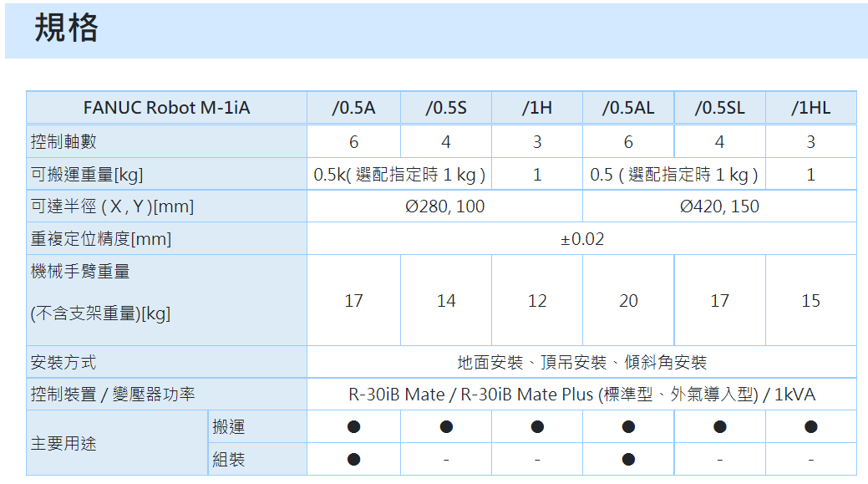Click arm weight 17 under /0.5A
The width and height of the screenshot is (868, 484).
coord(353,300)
